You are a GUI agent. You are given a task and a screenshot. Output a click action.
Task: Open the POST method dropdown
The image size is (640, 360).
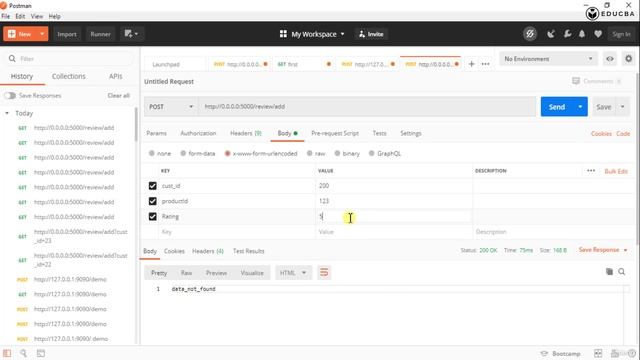coord(171,107)
